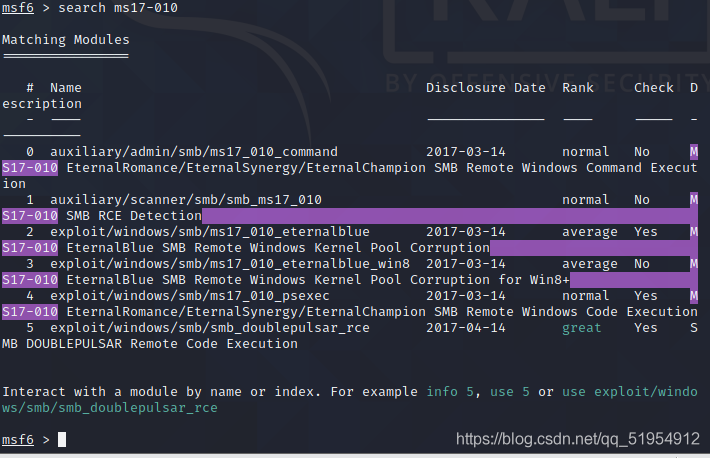Click the 'Rank' column header
Viewport: 710px width, 458px height.
click(x=578, y=87)
